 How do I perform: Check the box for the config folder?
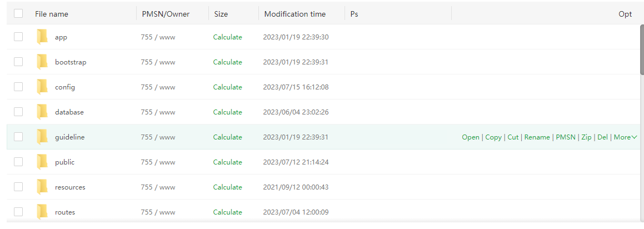coord(18,87)
